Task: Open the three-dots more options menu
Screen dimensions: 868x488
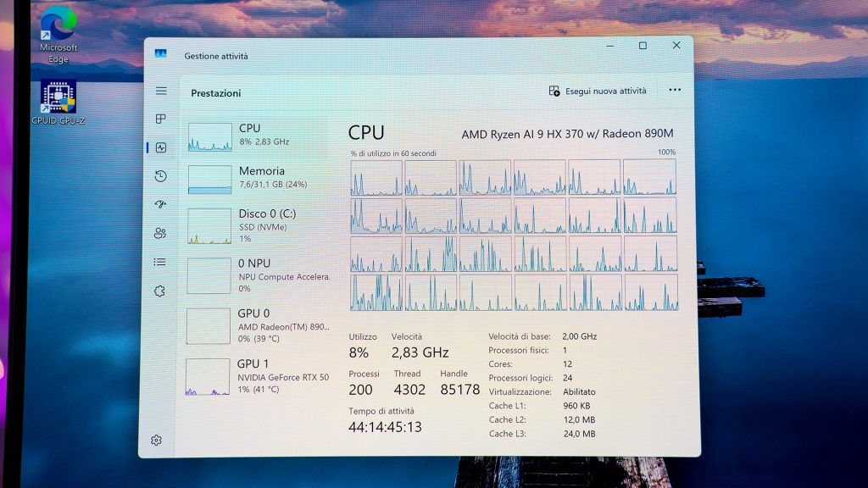Action: (674, 90)
